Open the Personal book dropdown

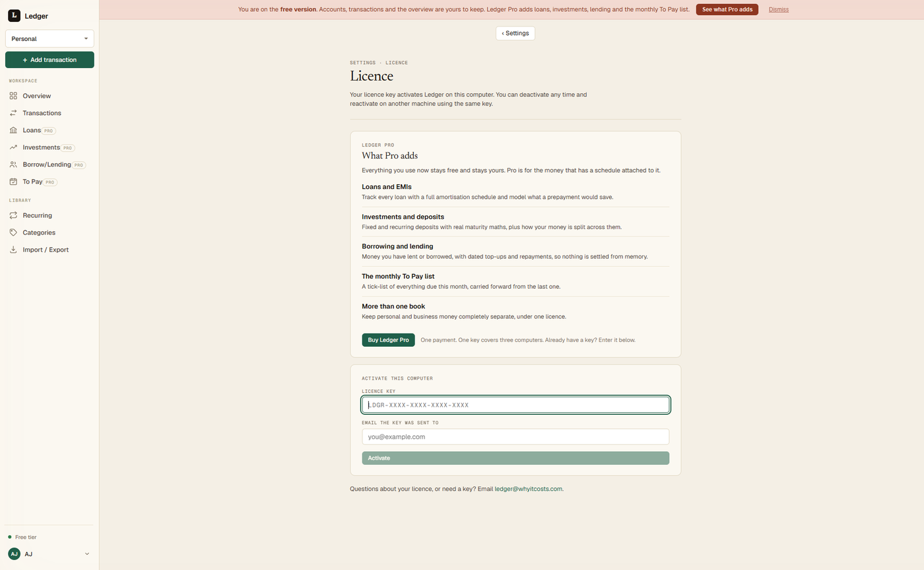pos(49,39)
